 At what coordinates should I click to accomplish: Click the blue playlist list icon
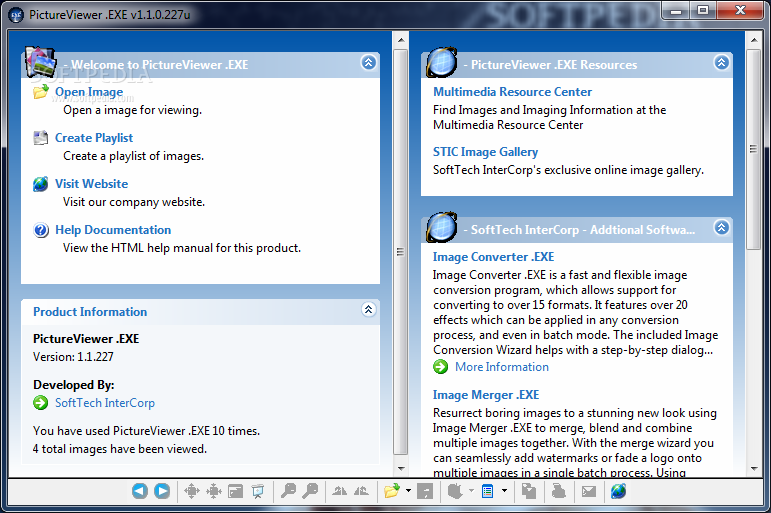[487, 491]
